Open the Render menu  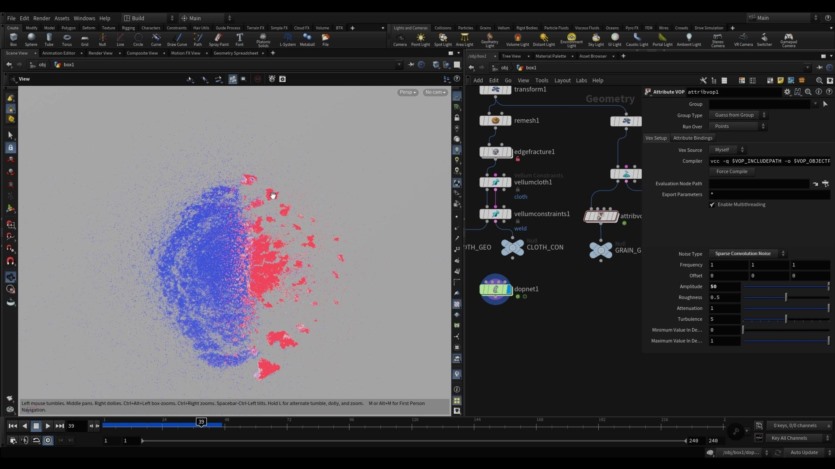[x=42, y=18]
